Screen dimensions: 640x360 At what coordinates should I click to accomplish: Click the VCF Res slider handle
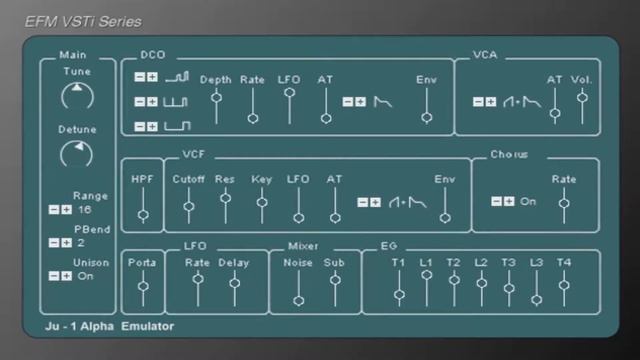[x=225, y=198]
